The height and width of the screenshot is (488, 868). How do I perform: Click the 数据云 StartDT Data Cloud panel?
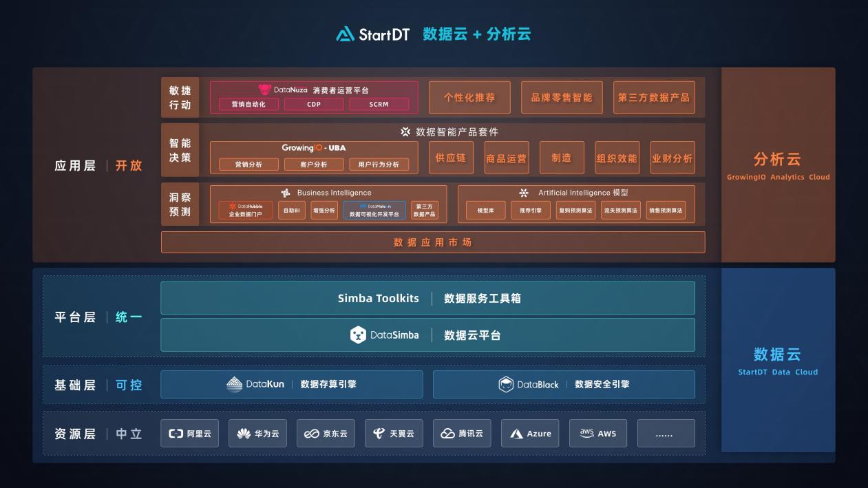778,360
